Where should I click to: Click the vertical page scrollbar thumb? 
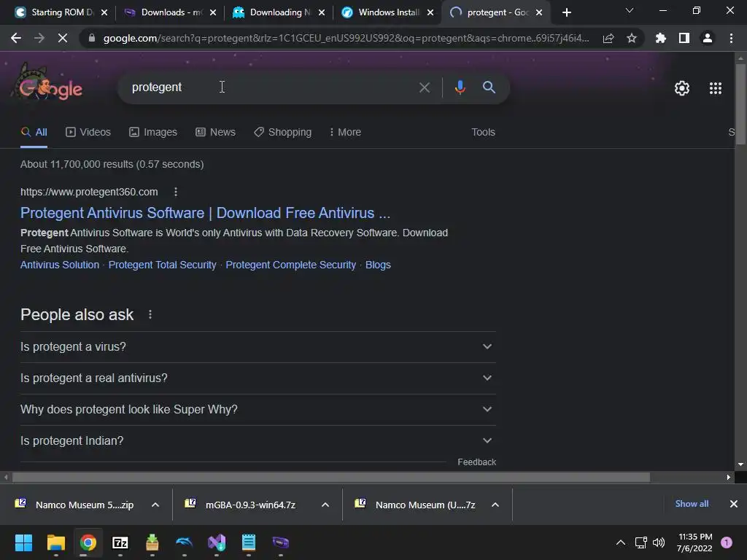(x=740, y=104)
